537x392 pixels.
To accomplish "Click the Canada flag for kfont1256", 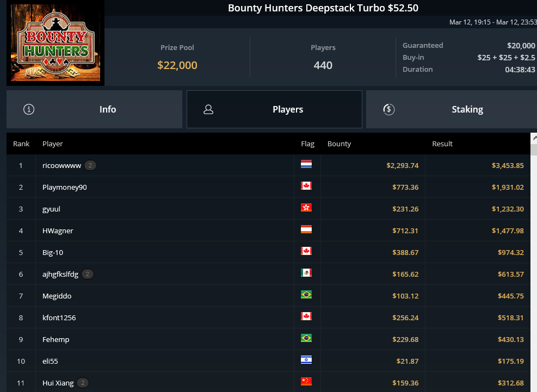I will pos(306,316).
